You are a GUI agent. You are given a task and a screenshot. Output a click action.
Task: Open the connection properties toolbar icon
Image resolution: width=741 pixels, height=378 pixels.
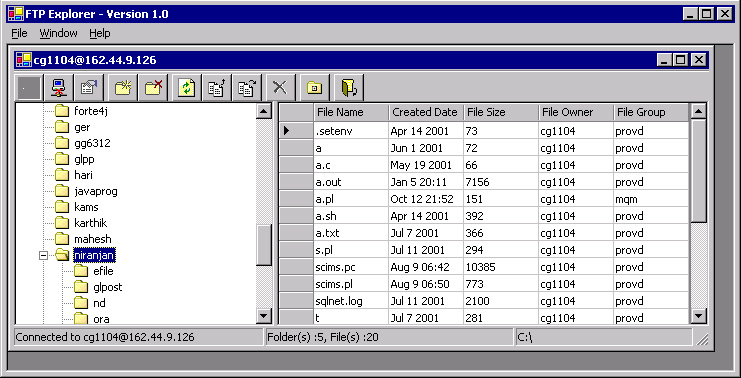click(x=88, y=88)
